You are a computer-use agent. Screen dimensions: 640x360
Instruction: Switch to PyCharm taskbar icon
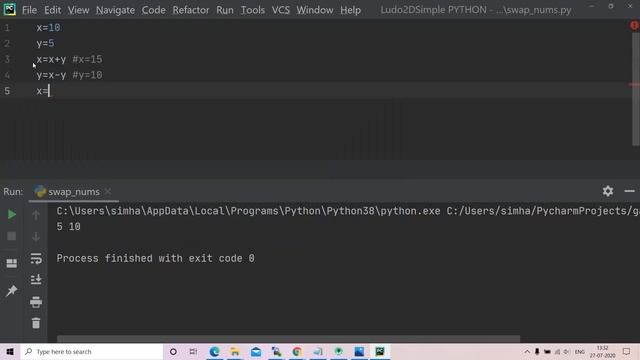[x=380, y=351]
